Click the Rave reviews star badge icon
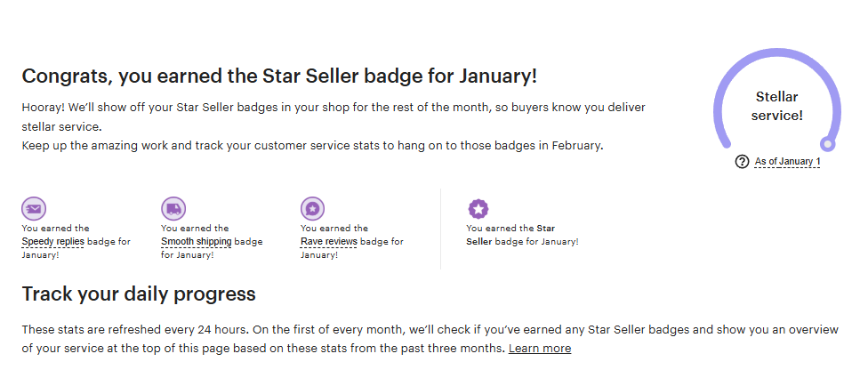 pos(312,209)
